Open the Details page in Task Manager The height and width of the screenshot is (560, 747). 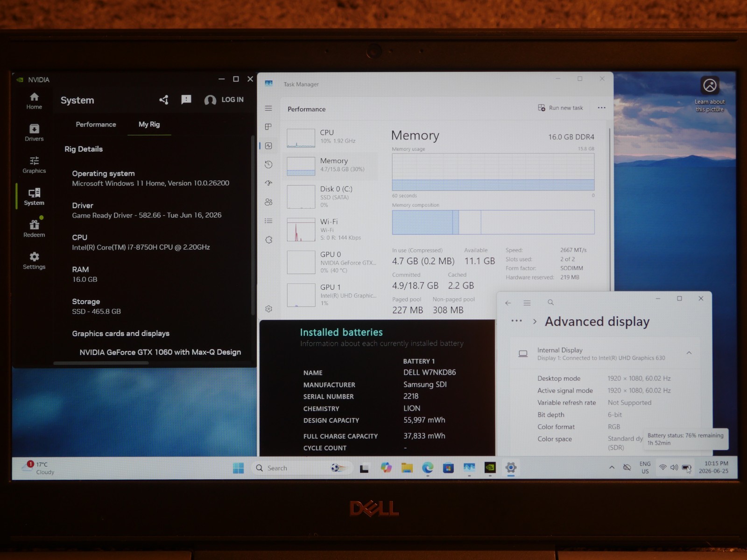tap(268, 221)
